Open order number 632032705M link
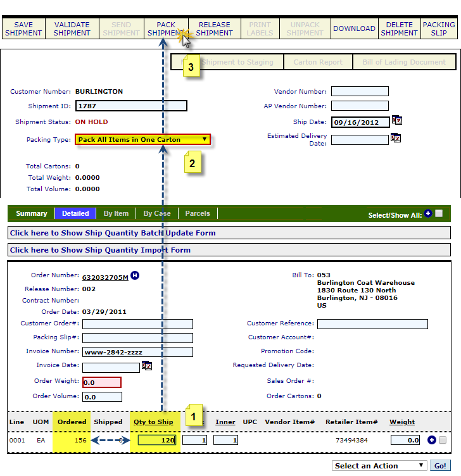 (105, 277)
